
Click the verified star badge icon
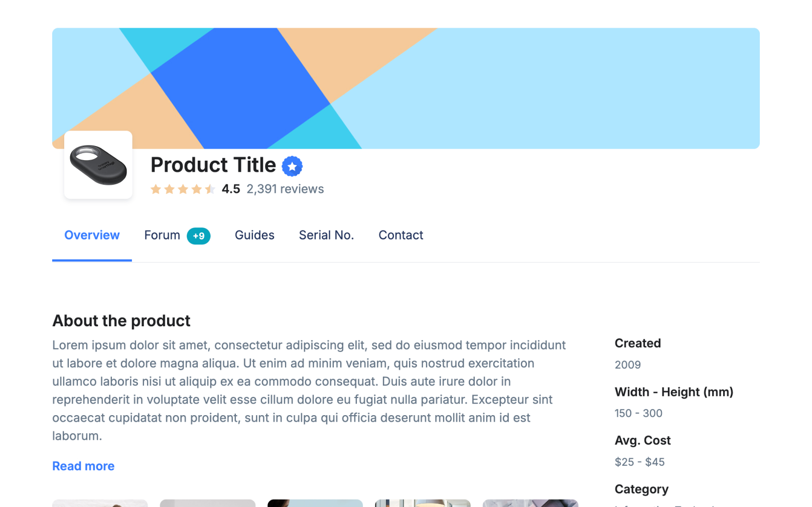pyautogui.click(x=292, y=166)
